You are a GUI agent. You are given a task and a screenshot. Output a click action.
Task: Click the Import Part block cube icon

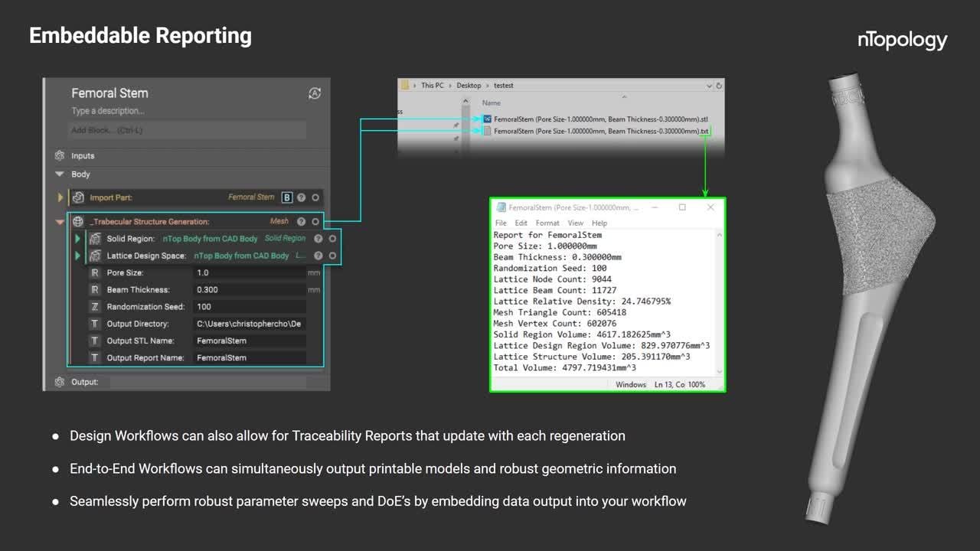click(78, 197)
